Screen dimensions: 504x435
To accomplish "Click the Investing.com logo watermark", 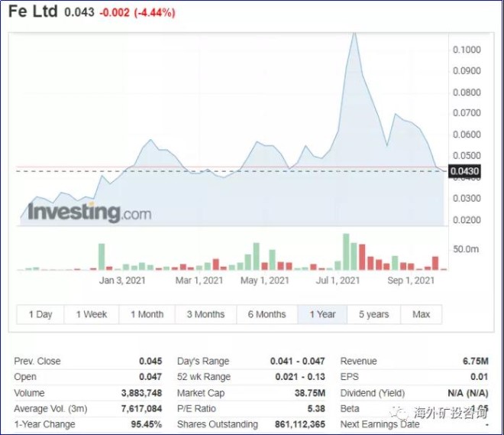I will pyautogui.click(x=89, y=212).
